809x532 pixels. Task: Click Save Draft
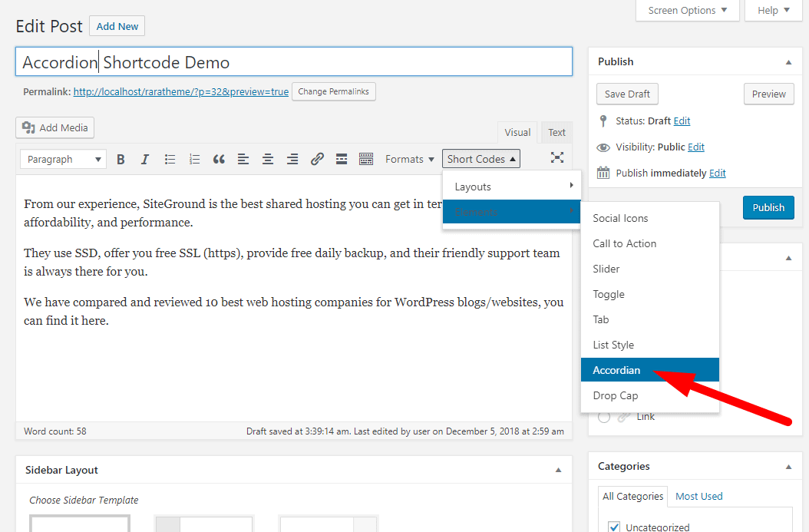pos(627,94)
